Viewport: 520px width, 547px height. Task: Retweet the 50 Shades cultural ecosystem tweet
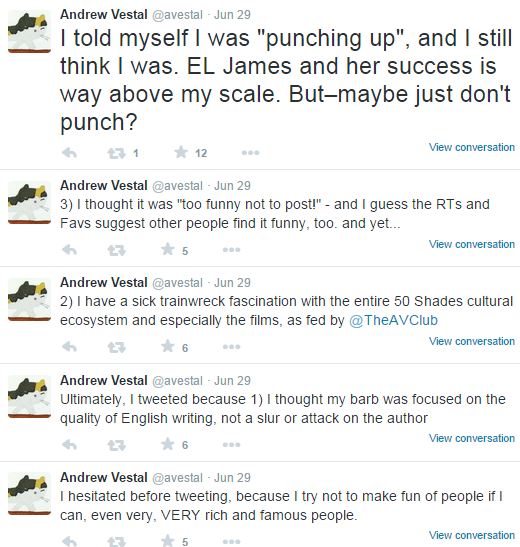(116, 347)
